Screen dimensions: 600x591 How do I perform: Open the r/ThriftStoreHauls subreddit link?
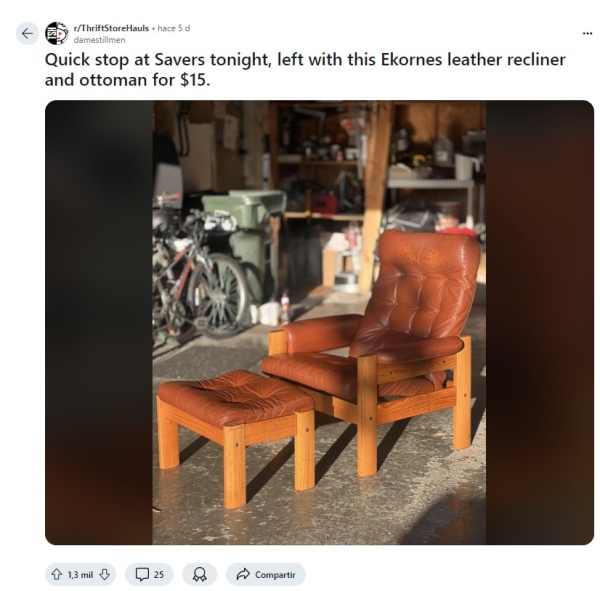(111, 28)
